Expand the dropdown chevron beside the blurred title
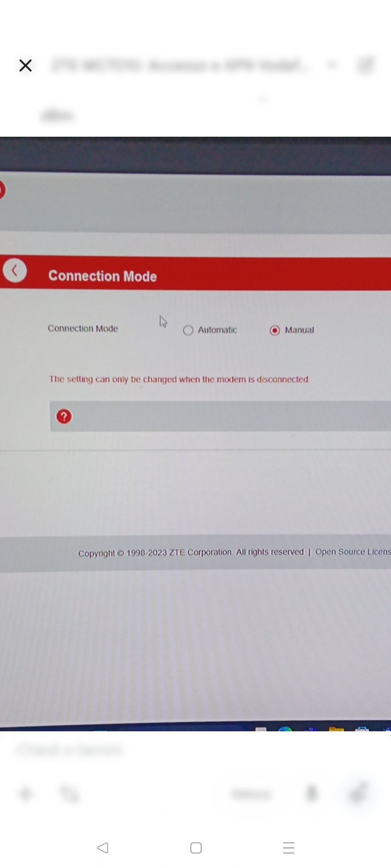Screen dimensions: 391x868 tap(332, 65)
